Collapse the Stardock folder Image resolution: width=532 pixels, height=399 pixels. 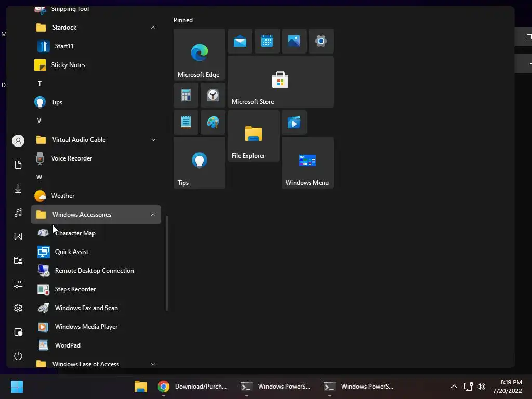(x=153, y=28)
